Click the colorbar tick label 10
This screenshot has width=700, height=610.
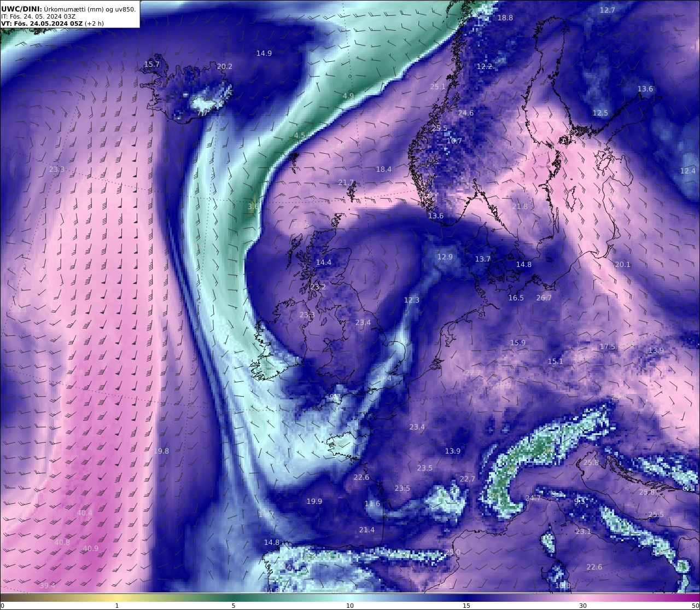(350, 606)
